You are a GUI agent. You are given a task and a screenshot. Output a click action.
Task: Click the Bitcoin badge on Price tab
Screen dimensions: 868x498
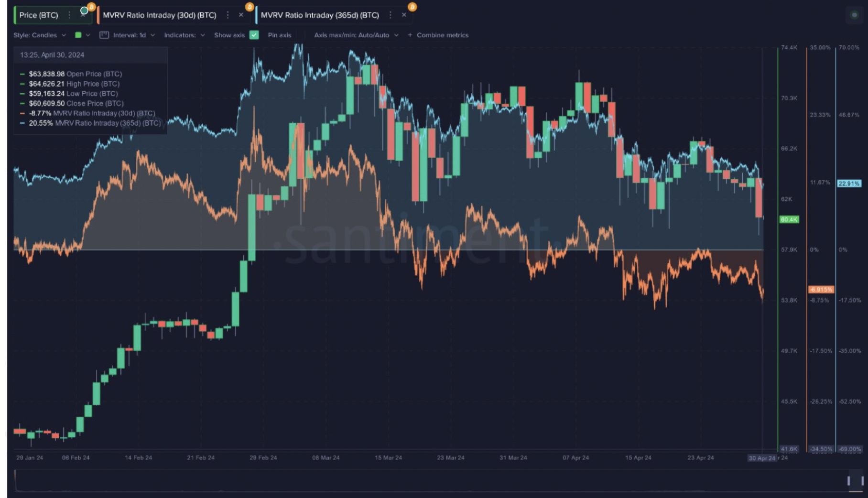point(91,7)
